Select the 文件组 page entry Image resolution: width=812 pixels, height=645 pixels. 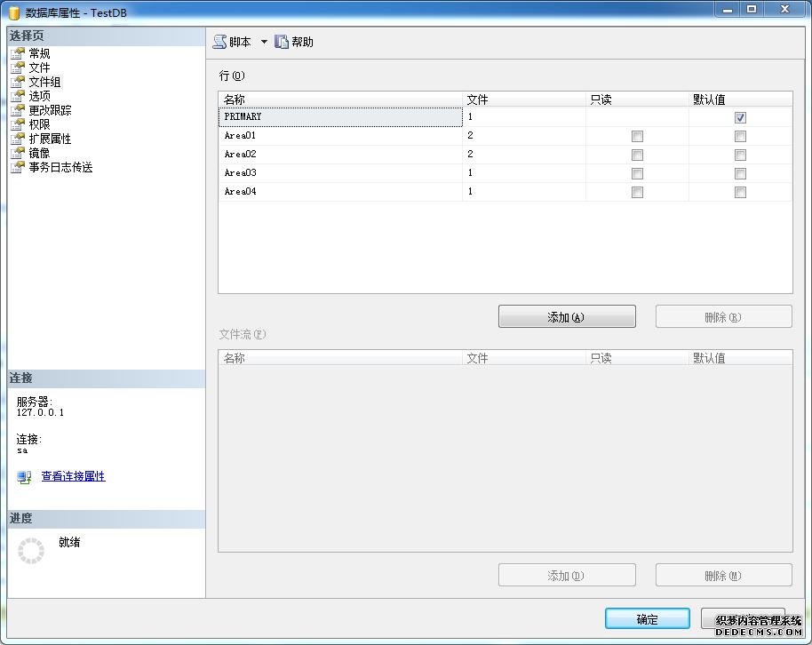tap(44, 82)
